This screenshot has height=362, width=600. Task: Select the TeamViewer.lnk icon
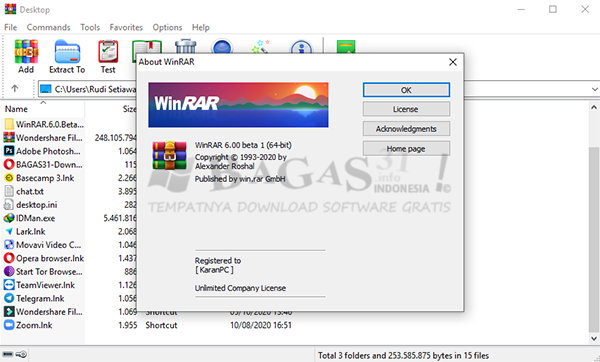coord(9,285)
